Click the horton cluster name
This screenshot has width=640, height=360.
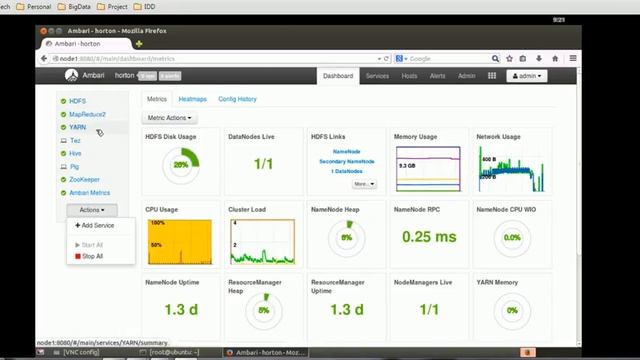(x=124, y=76)
